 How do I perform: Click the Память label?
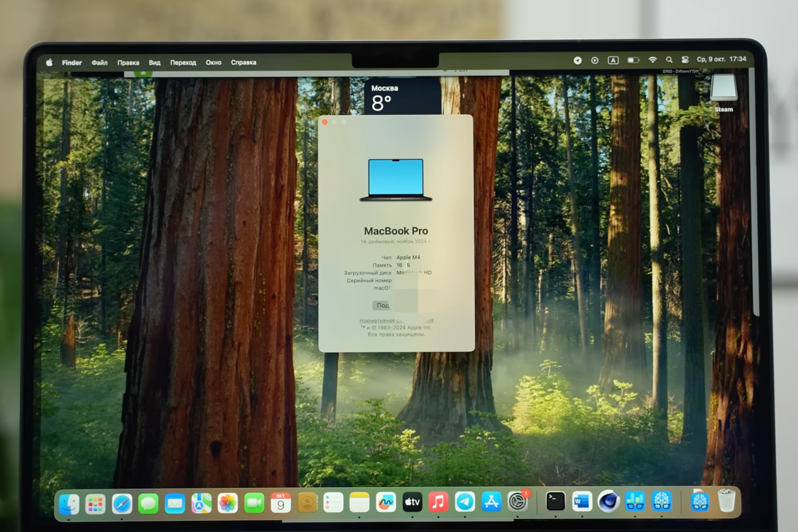[x=382, y=265]
